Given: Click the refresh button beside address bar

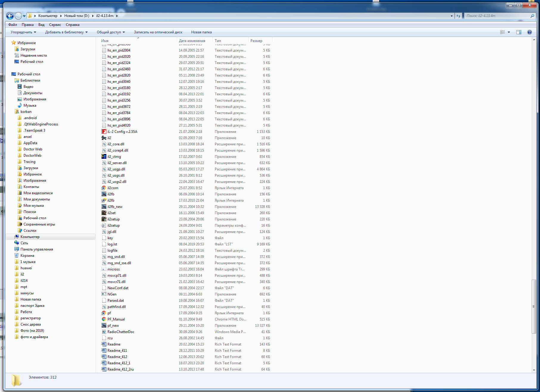Looking at the screenshot, I should pos(458,16).
